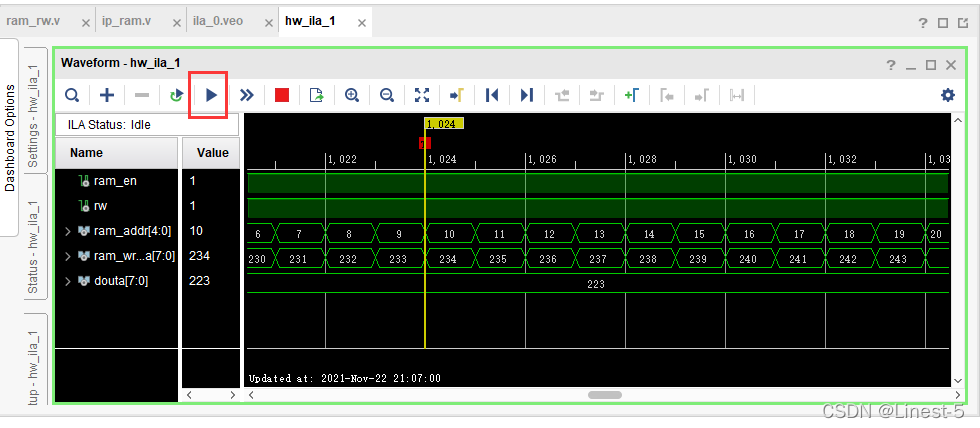Click write data waveform segment 240
Screen dimensions: 980x428
coord(748,259)
